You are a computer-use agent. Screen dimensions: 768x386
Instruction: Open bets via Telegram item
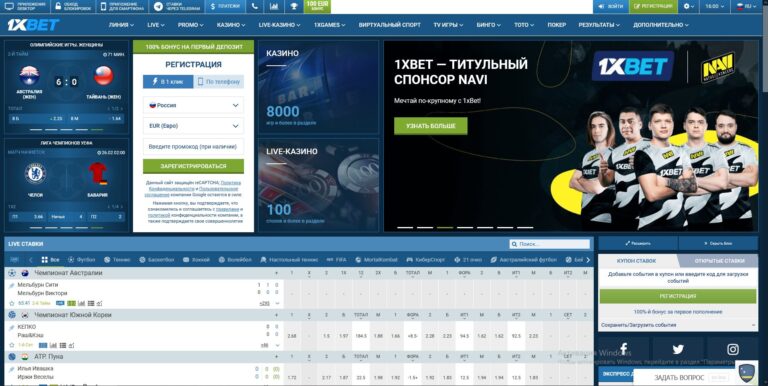coord(176,6)
